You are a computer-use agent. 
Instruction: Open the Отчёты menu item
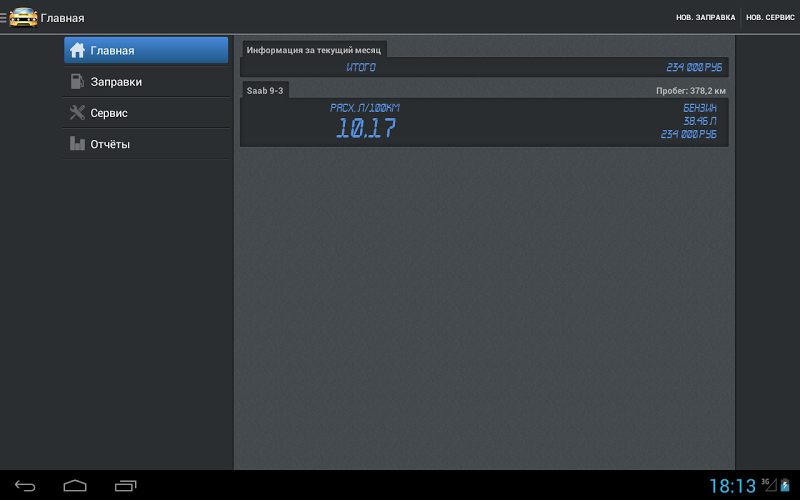(146, 144)
